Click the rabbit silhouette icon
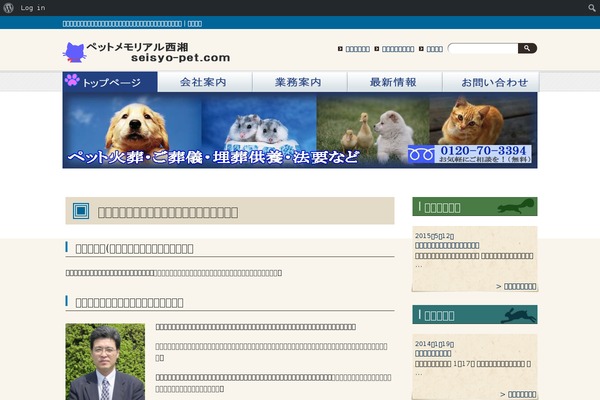Viewport: 600px width, 400px height. click(x=518, y=315)
